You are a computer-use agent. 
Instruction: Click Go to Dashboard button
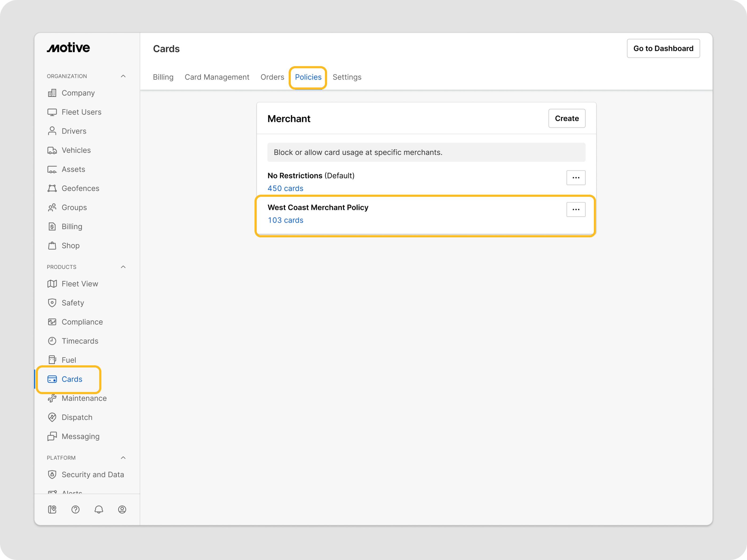[x=663, y=49]
